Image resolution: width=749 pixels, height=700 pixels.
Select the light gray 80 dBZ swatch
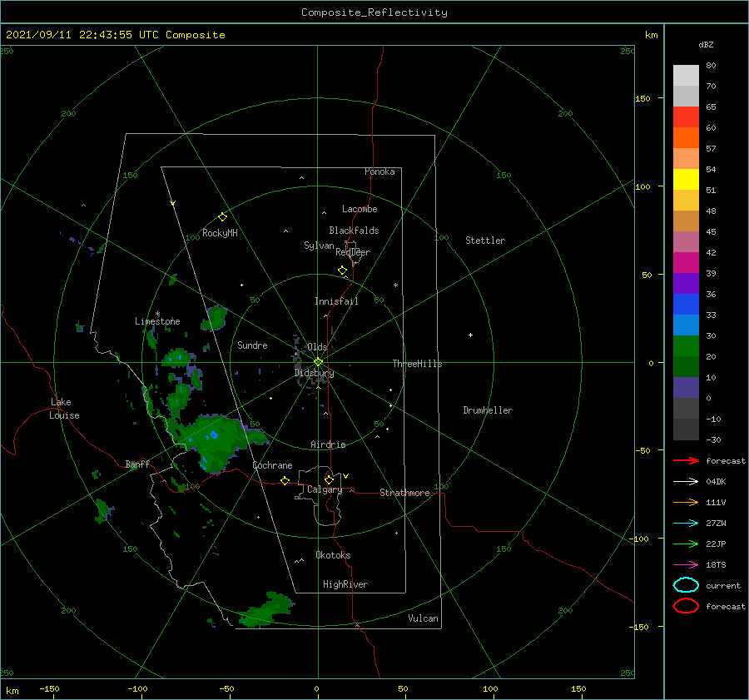click(686, 75)
